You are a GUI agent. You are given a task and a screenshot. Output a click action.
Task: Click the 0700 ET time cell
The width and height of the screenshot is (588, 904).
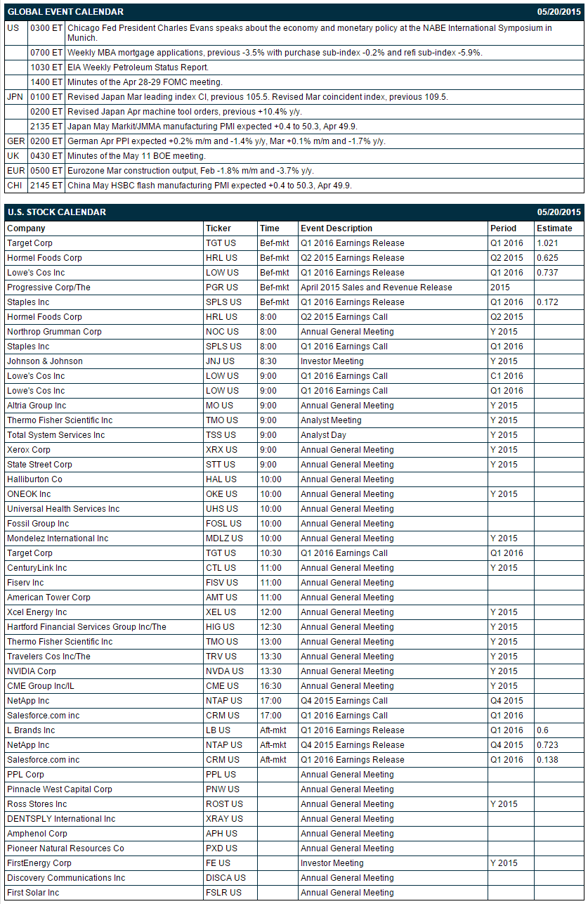tap(46, 53)
